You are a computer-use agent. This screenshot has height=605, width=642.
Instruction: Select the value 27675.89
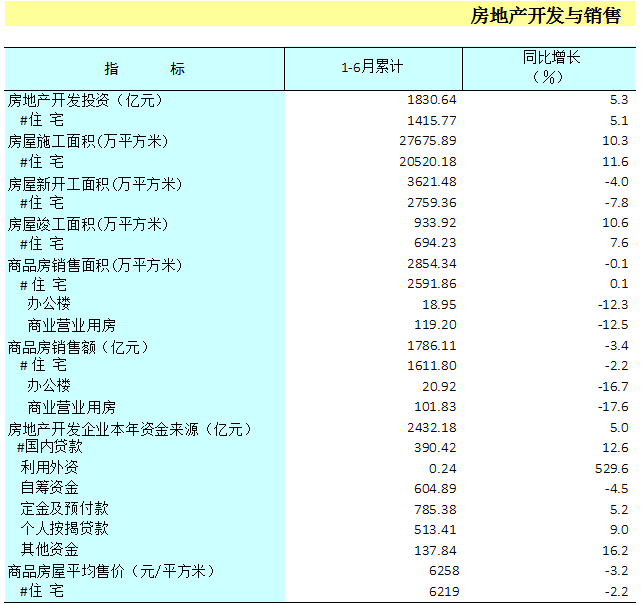427,141
